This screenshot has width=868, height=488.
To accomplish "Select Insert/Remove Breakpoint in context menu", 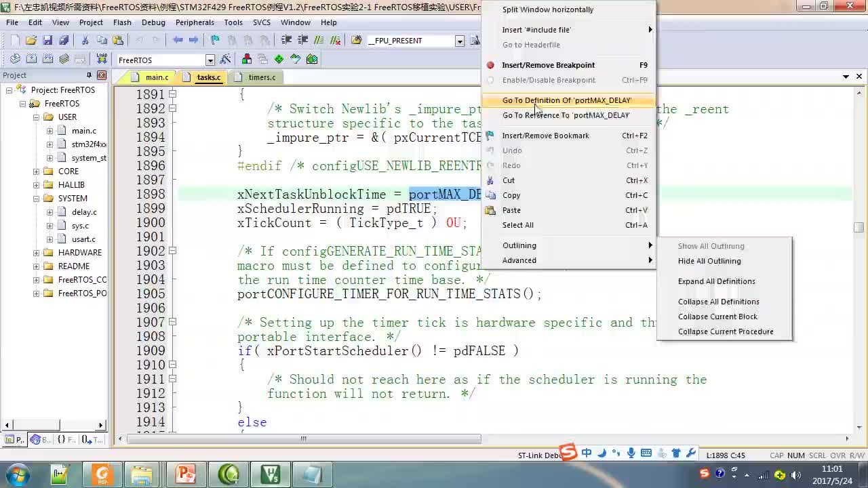I will click(568, 65).
